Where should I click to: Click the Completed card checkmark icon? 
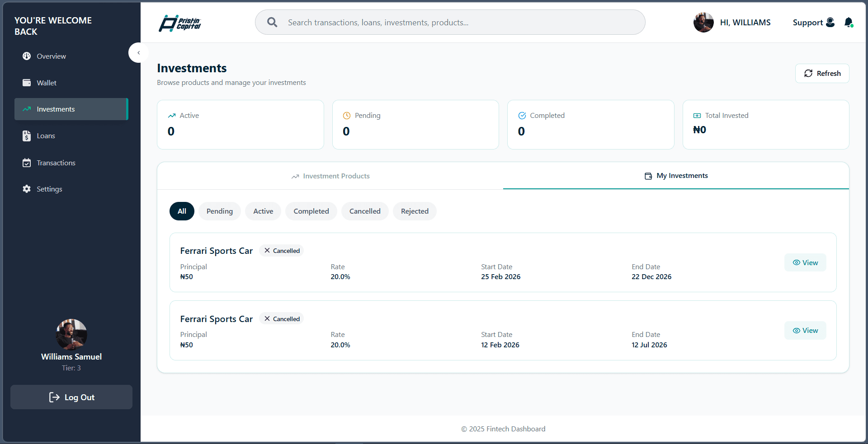tap(522, 116)
